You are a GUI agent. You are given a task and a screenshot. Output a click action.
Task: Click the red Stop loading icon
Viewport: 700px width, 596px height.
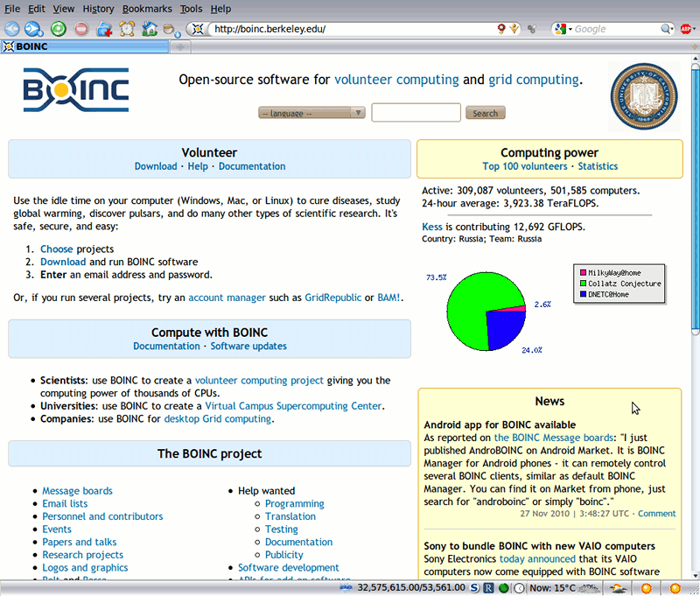(x=80, y=29)
